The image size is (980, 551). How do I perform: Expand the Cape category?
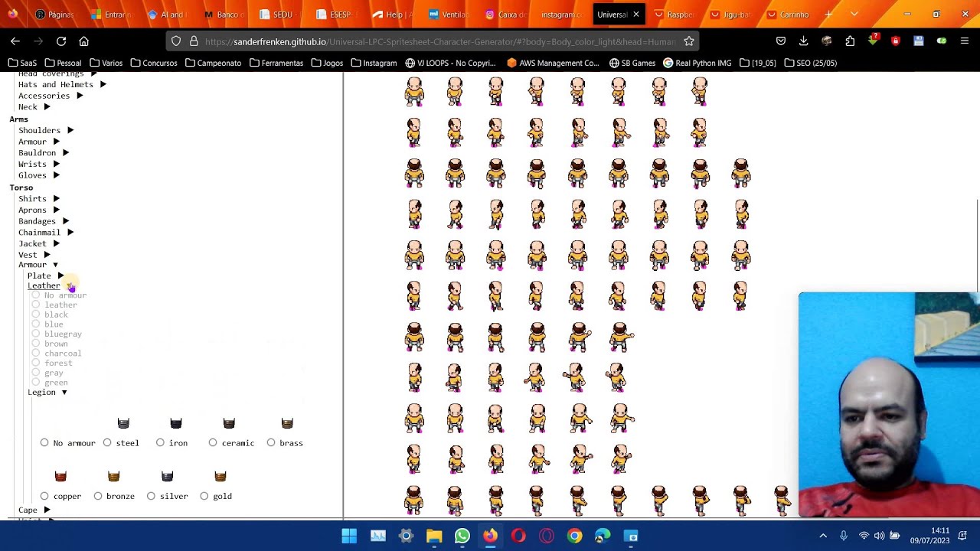[34, 510]
